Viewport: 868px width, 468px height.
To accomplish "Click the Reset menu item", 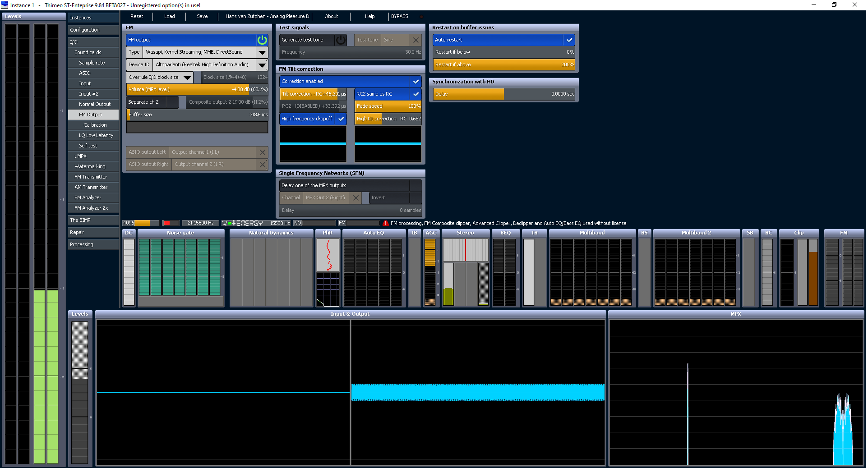I will pyautogui.click(x=137, y=16).
